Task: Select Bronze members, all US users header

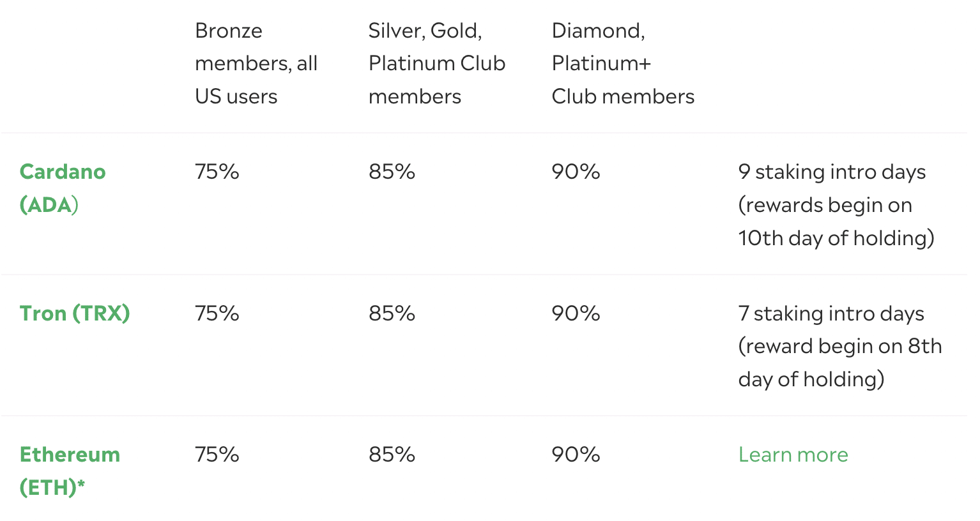Action: click(x=256, y=63)
